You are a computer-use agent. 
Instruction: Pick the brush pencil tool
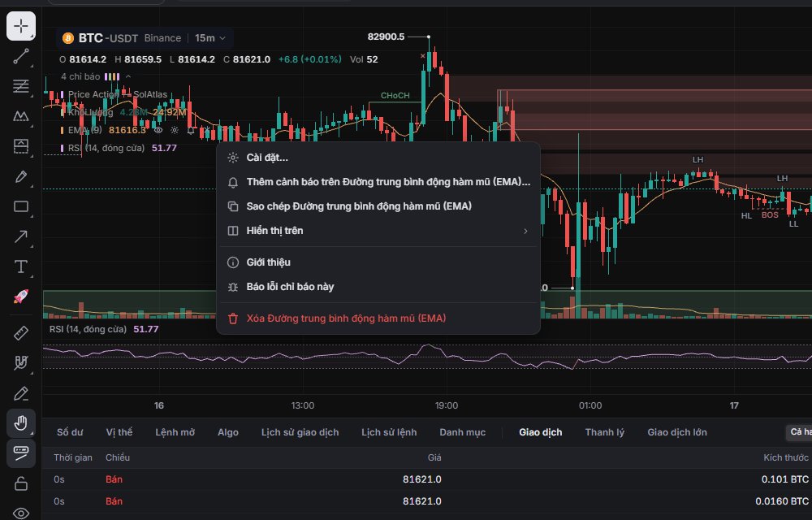coord(21,176)
